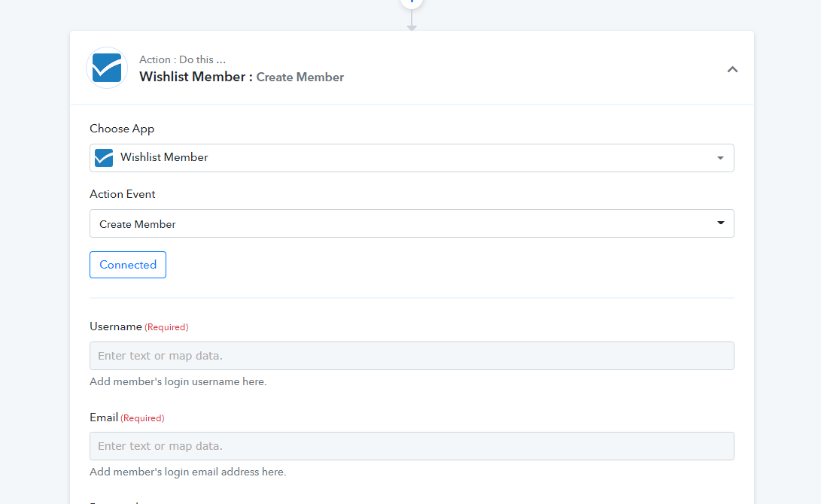Open the Action Event dropdown

tap(412, 223)
